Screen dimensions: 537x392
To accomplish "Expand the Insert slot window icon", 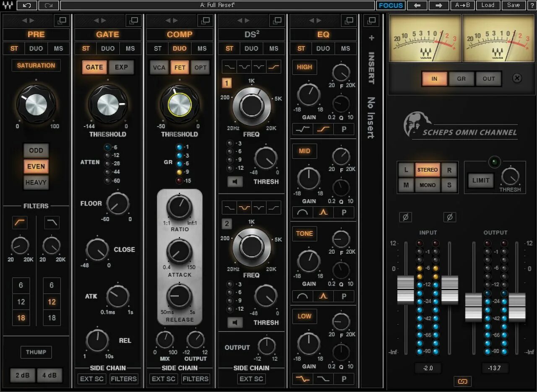I will click(x=371, y=20).
